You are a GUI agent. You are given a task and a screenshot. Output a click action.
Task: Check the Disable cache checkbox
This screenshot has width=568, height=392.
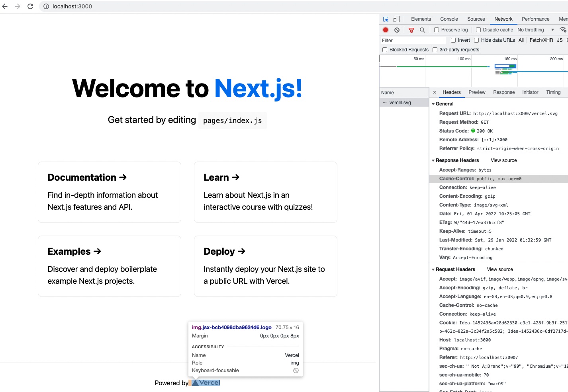(478, 30)
